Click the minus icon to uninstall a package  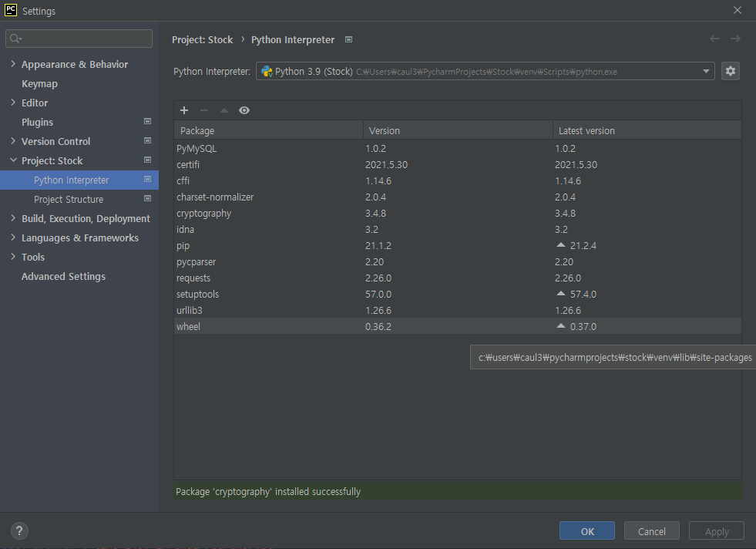pos(204,110)
